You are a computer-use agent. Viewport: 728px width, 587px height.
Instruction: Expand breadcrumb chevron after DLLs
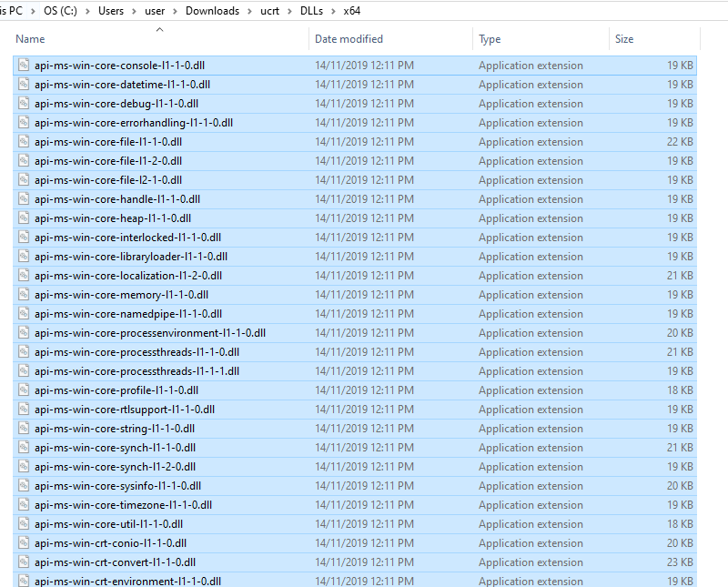coord(333,11)
